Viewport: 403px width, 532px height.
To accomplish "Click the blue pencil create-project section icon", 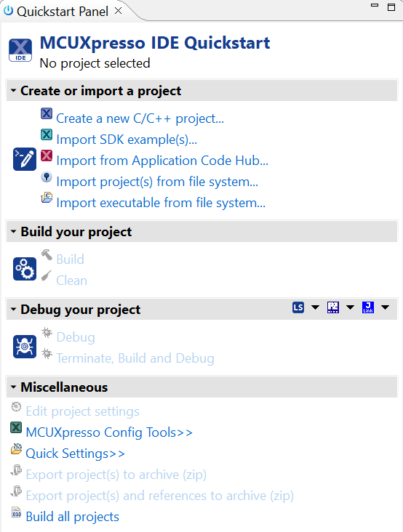I will pos(25,159).
